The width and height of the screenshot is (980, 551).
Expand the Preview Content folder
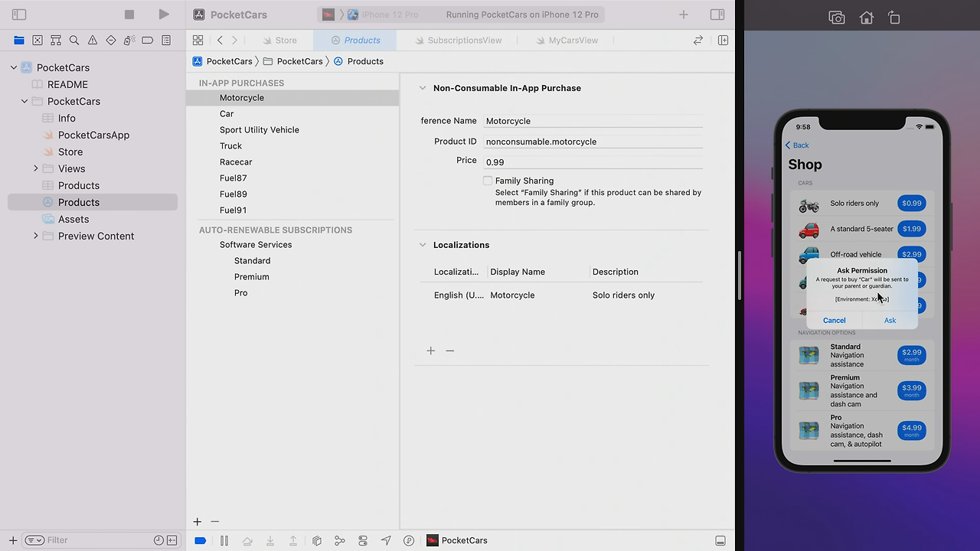coord(35,236)
